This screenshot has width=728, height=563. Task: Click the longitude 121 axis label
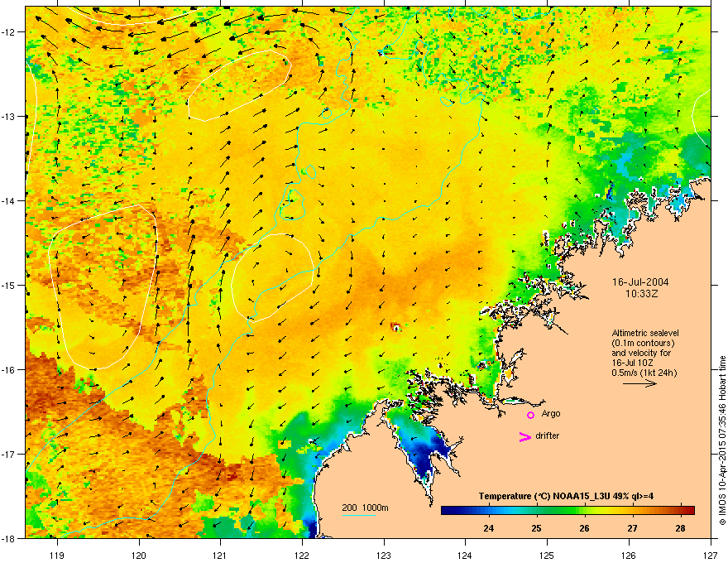221,555
